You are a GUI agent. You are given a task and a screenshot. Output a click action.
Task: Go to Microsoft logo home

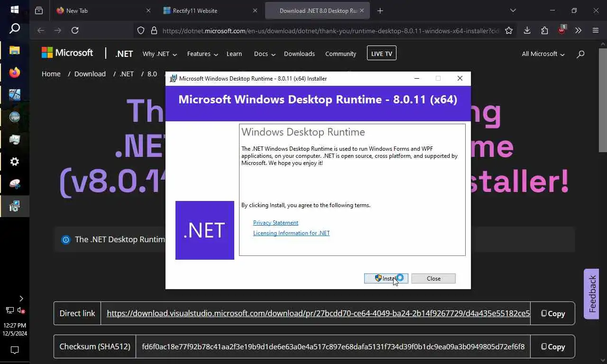coord(67,53)
